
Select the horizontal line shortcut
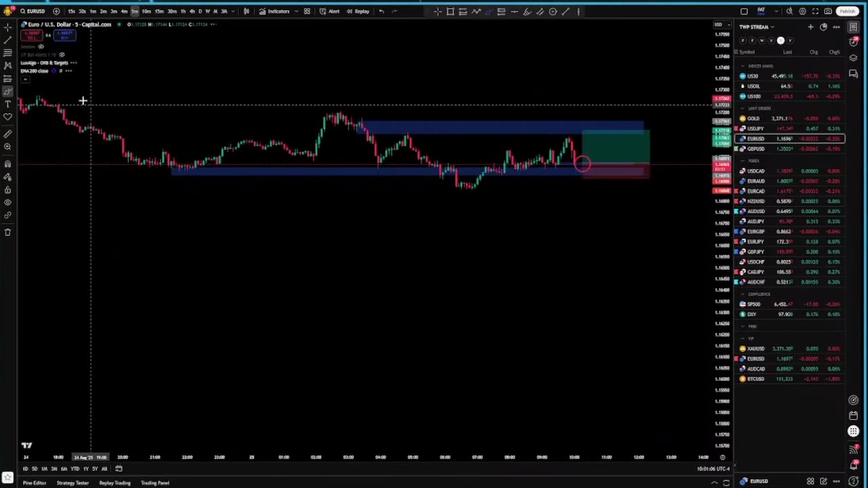coord(514,11)
